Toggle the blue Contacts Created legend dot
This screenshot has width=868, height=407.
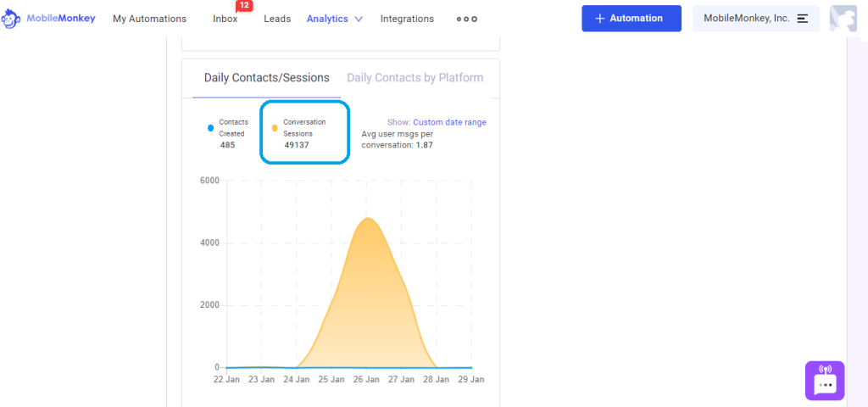coord(210,128)
